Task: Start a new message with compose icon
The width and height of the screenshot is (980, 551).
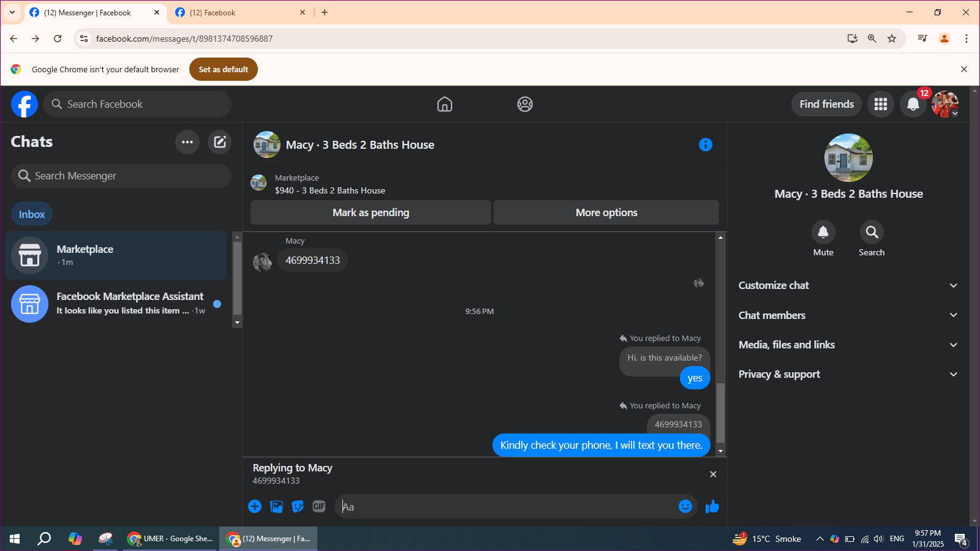Action: click(219, 142)
